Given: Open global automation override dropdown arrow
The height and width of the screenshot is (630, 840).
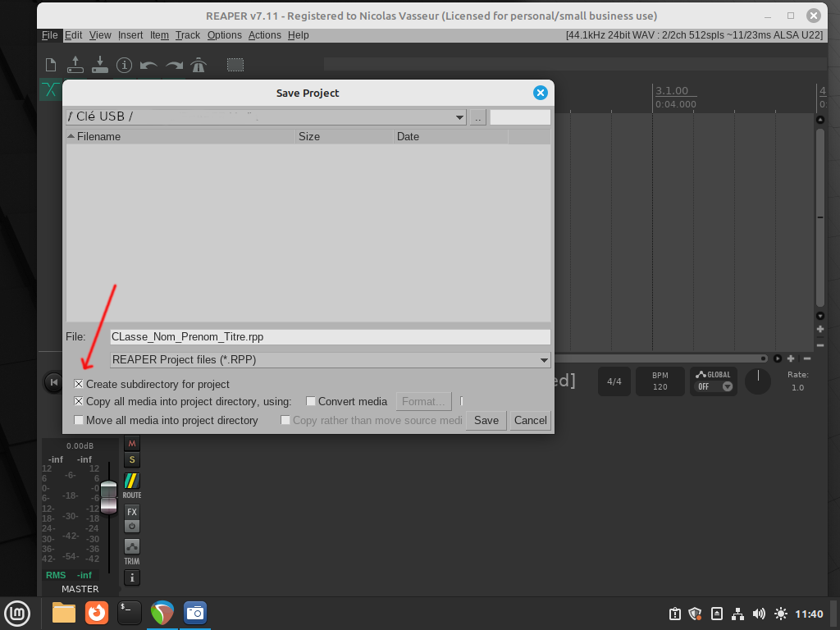Looking at the screenshot, I should (x=727, y=387).
